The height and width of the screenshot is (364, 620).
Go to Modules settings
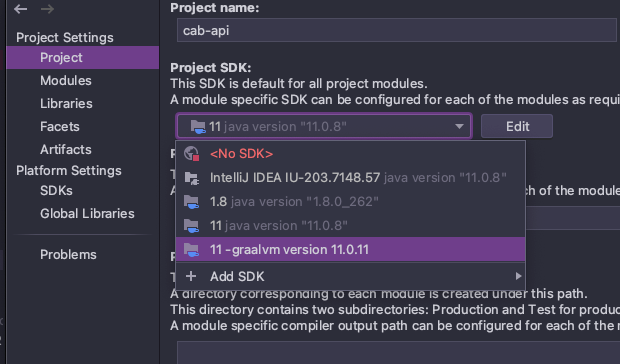[x=66, y=81]
